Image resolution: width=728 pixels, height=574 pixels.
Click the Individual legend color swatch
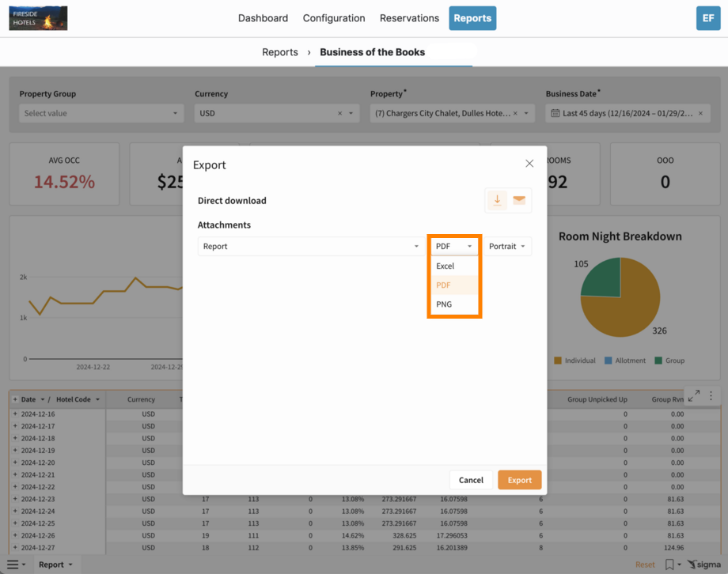(558, 361)
